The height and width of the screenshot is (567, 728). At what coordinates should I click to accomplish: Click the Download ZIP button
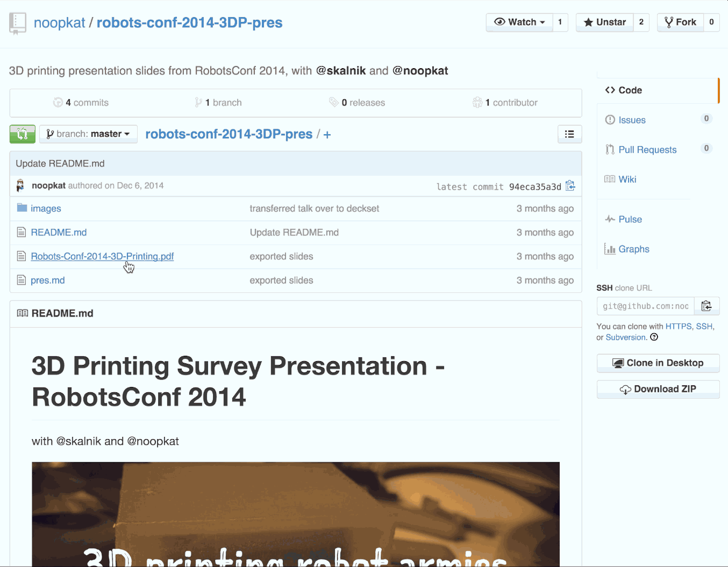click(x=658, y=389)
